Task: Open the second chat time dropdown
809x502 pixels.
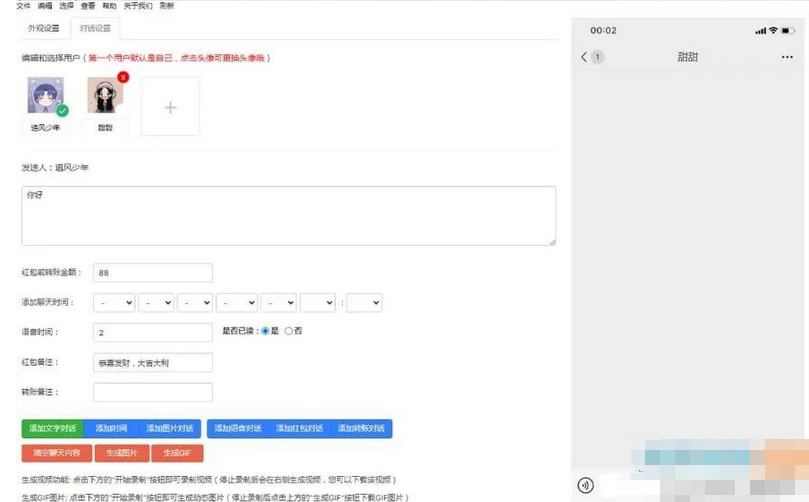Action: pos(156,303)
